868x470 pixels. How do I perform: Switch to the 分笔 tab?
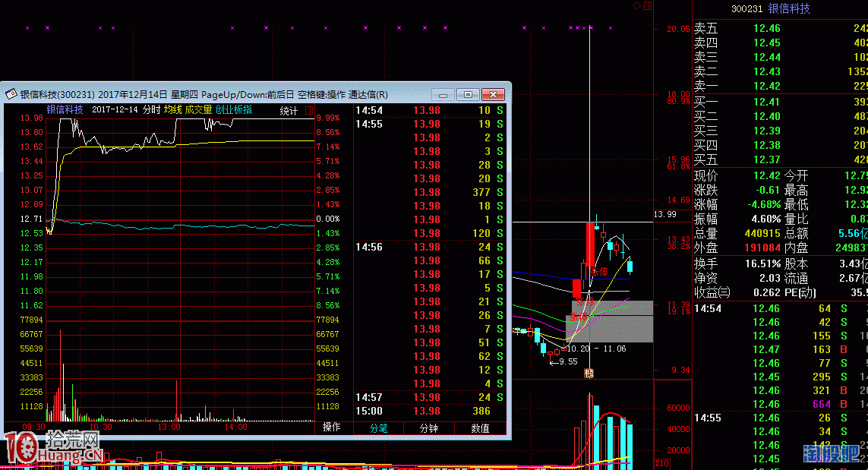pyautogui.click(x=379, y=428)
